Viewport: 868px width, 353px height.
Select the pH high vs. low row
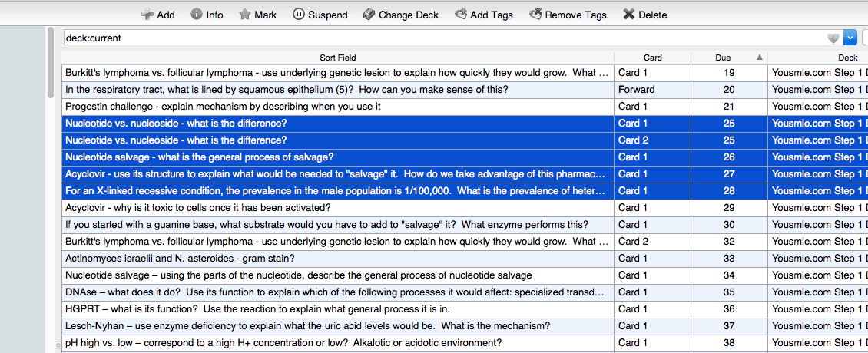[465, 343]
